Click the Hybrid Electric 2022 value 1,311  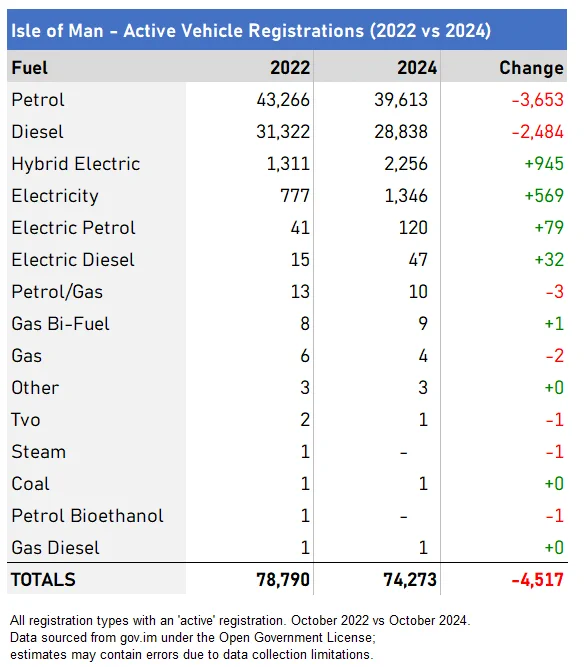click(x=288, y=164)
